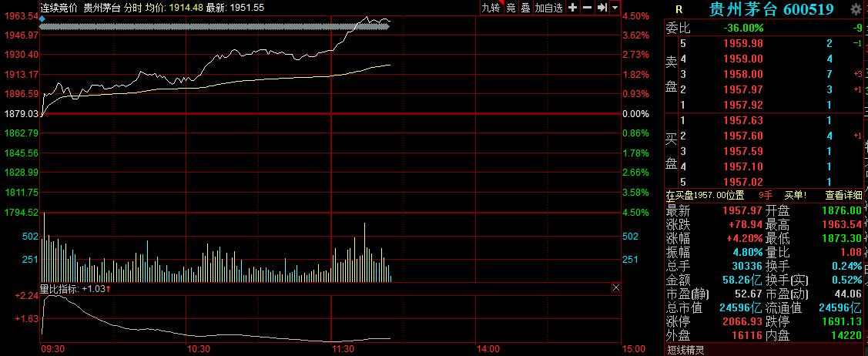868x356 pixels.
Task: Click the 总手 value 30336
Action: tap(749, 267)
